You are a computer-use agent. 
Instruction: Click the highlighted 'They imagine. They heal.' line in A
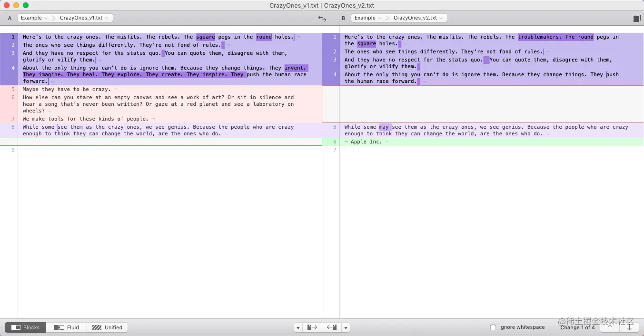click(134, 75)
